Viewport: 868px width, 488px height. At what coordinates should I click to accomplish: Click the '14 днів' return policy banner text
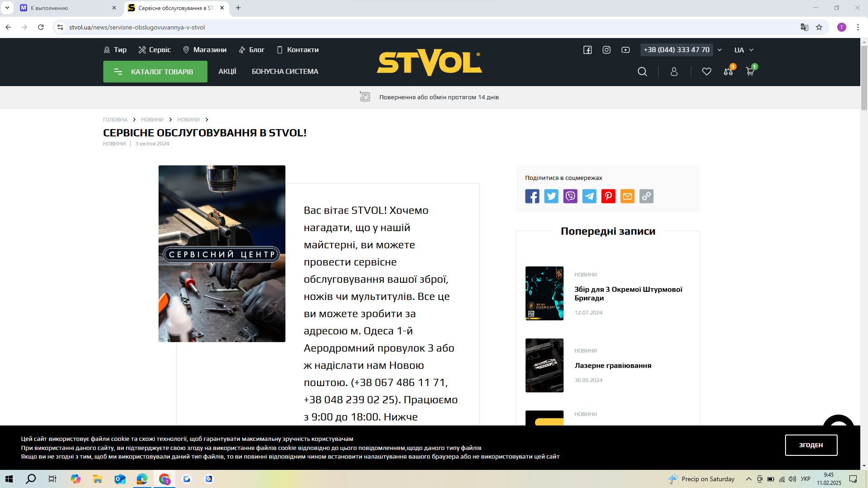(x=439, y=97)
